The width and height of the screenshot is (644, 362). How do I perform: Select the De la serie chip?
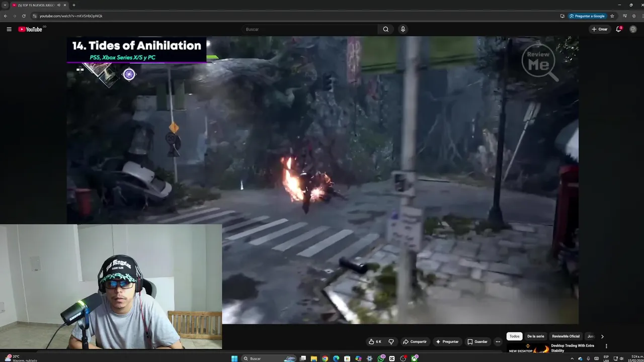[535, 336]
